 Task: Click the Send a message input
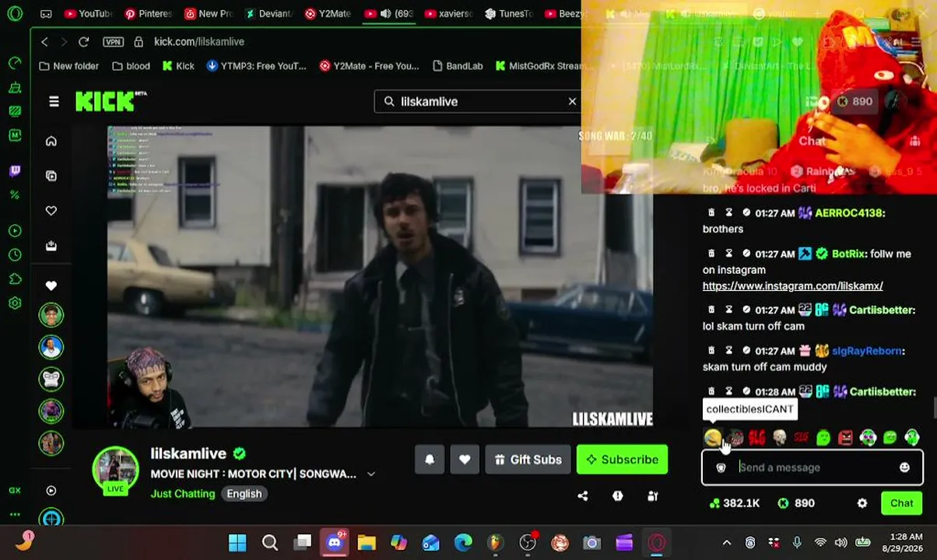click(x=812, y=467)
